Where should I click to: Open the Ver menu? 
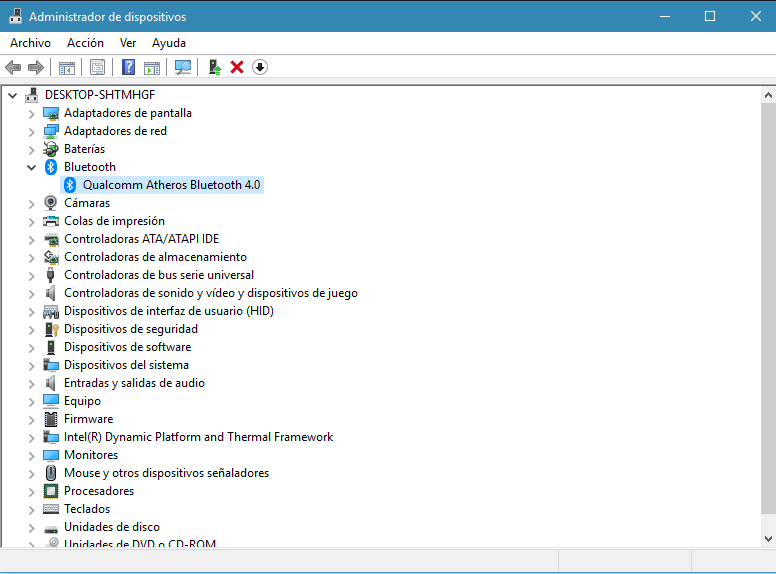pyautogui.click(x=128, y=43)
